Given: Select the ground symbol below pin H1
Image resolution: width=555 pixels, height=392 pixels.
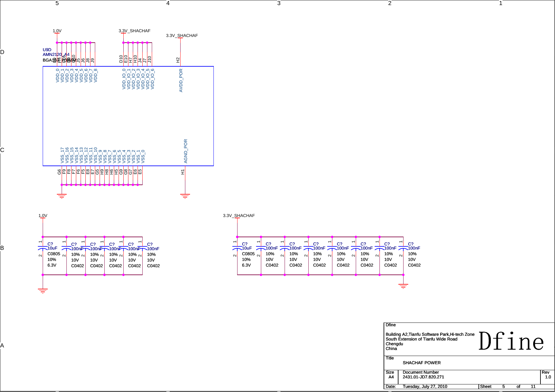Looking at the screenshot, I should coord(185,196).
